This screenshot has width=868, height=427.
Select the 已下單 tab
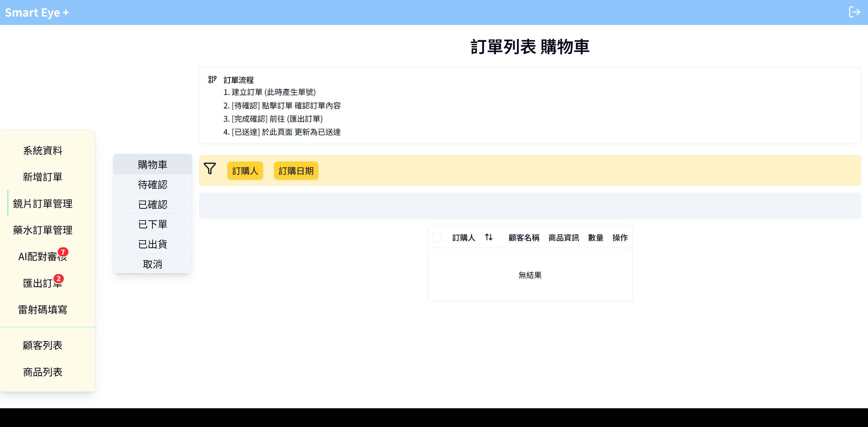152,224
